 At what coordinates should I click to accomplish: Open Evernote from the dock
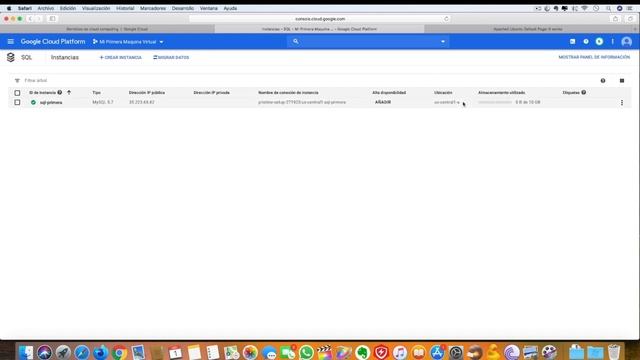tap(362, 352)
